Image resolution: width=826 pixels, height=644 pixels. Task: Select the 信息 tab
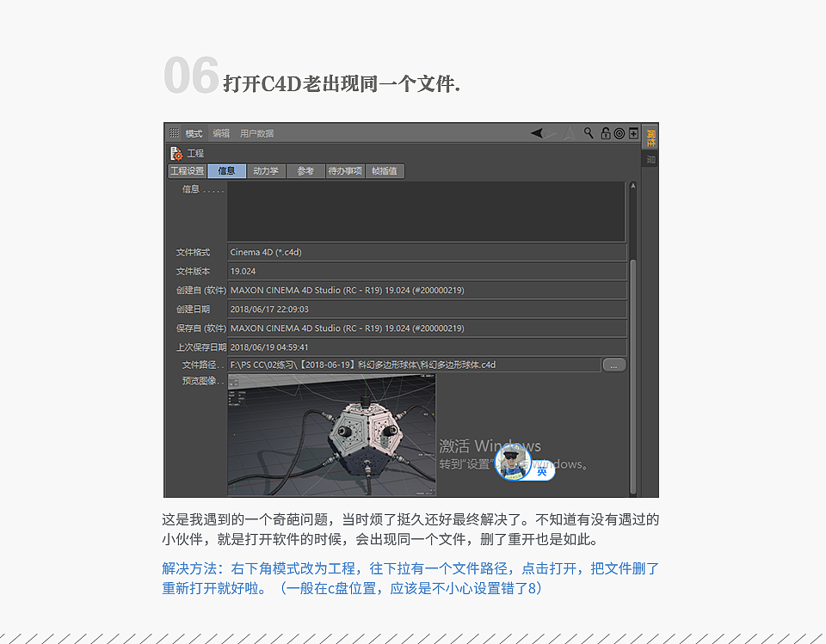[226, 171]
